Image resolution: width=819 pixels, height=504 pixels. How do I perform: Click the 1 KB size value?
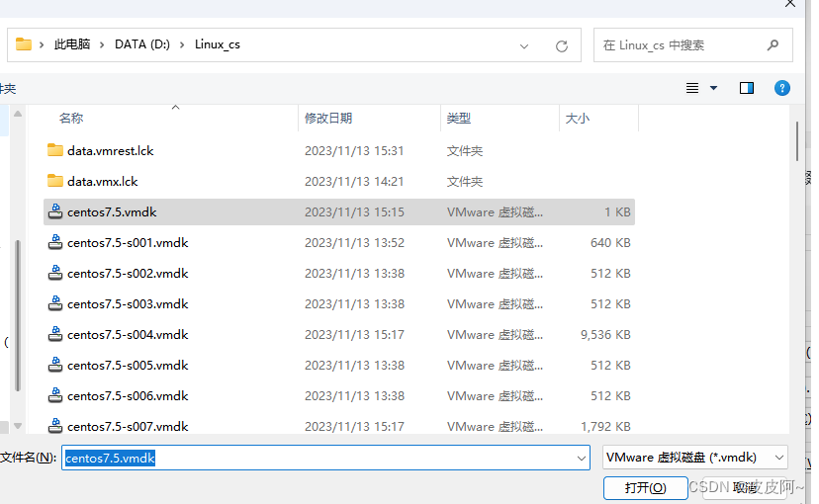(x=617, y=211)
